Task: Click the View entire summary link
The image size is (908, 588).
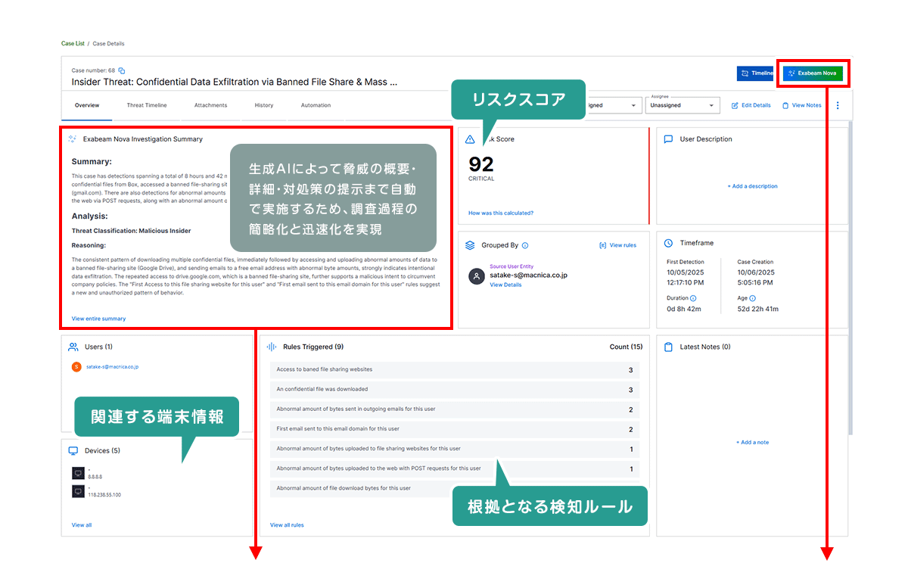Action: click(98, 319)
